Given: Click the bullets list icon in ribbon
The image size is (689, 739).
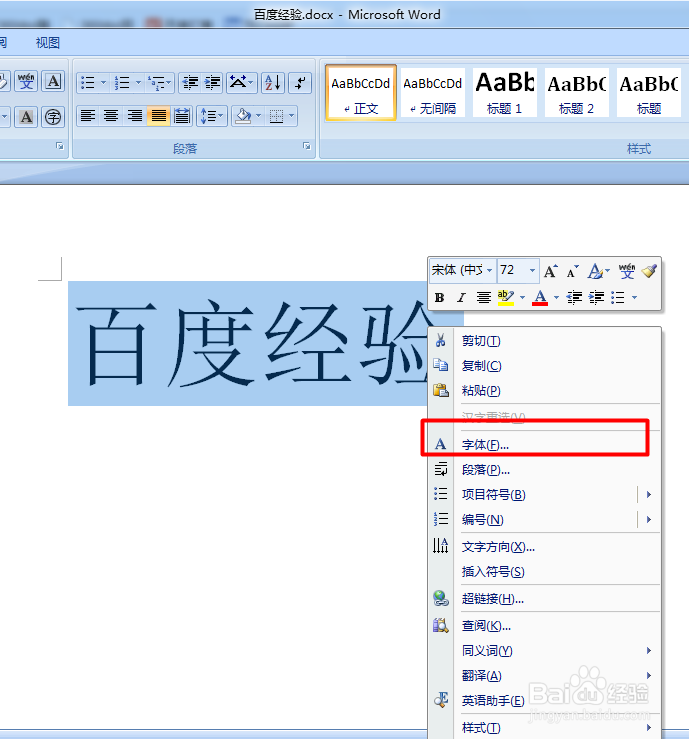Looking at the screenshot, I should (88, 83).
